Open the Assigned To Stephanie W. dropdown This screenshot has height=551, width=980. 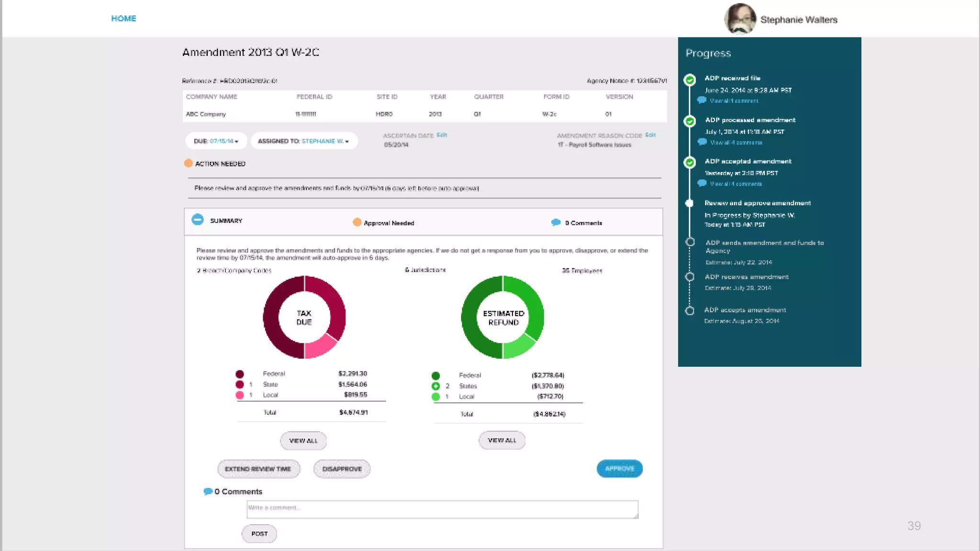point(303,141)
